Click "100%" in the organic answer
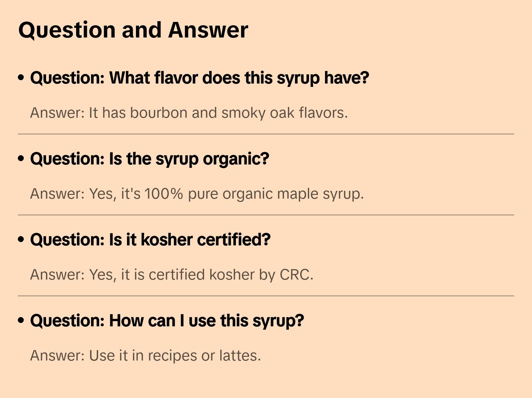The image size is (532, 398). point(163,194)
